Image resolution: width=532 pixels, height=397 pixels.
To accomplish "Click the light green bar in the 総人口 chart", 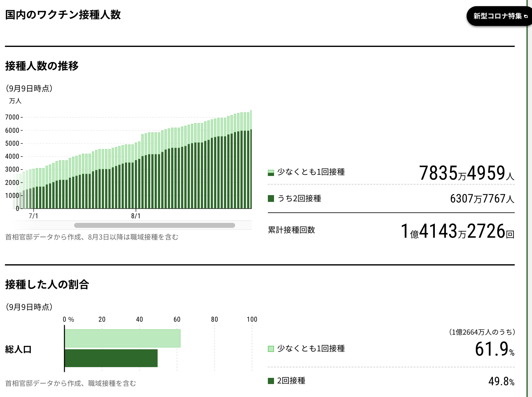I will coord(123,338).
